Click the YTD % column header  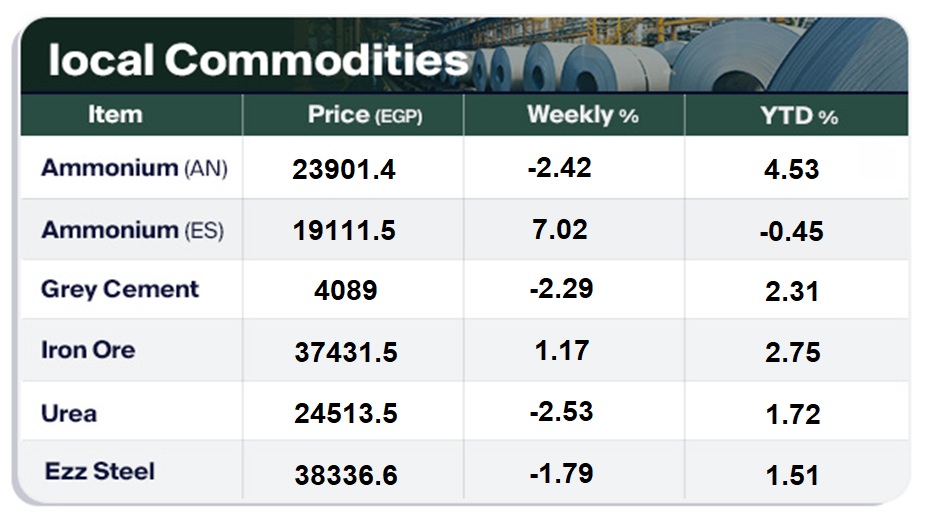[798, 116]
